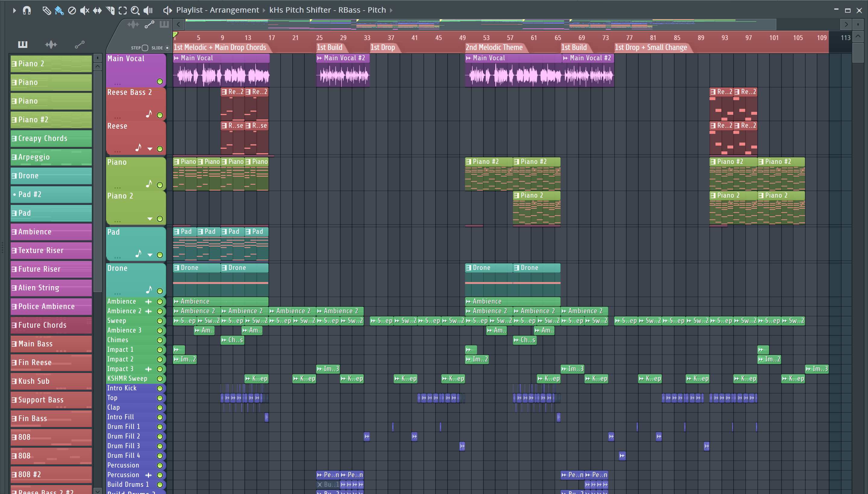Click note icon on Piano track
This screenshot has width=868, height=494.
tap(149, 183)
